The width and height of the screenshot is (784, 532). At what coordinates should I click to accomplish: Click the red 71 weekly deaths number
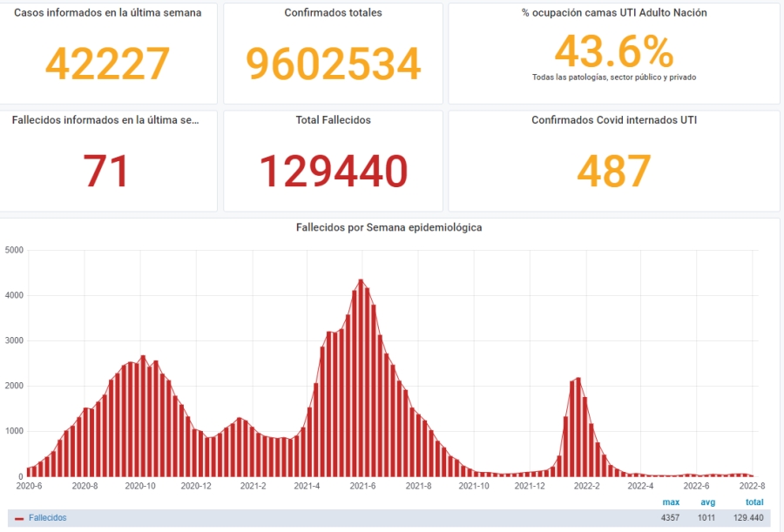click(106, 171)
